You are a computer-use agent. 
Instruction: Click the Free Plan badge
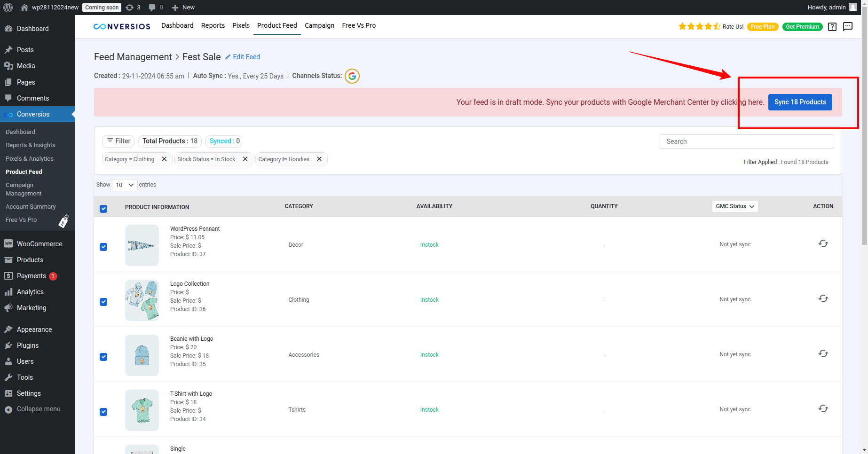pos(763,27)
